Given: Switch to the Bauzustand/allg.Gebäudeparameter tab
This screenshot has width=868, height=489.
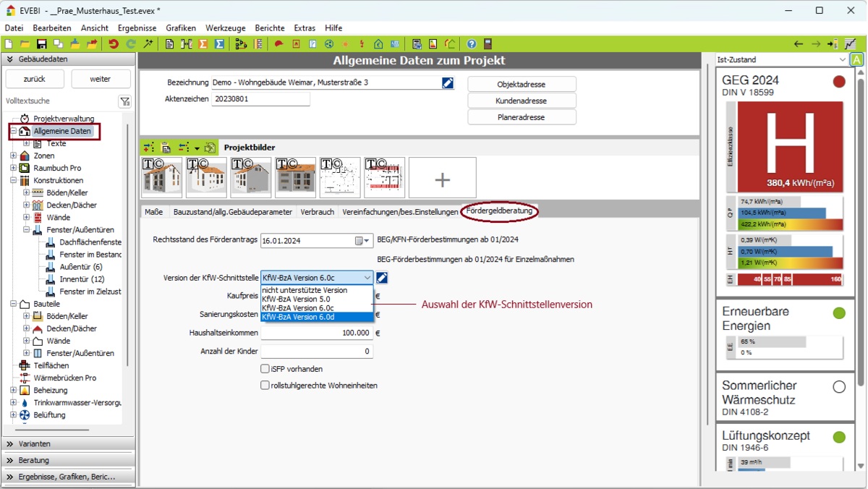Looking at the screenshot, I should coord(232,212).
